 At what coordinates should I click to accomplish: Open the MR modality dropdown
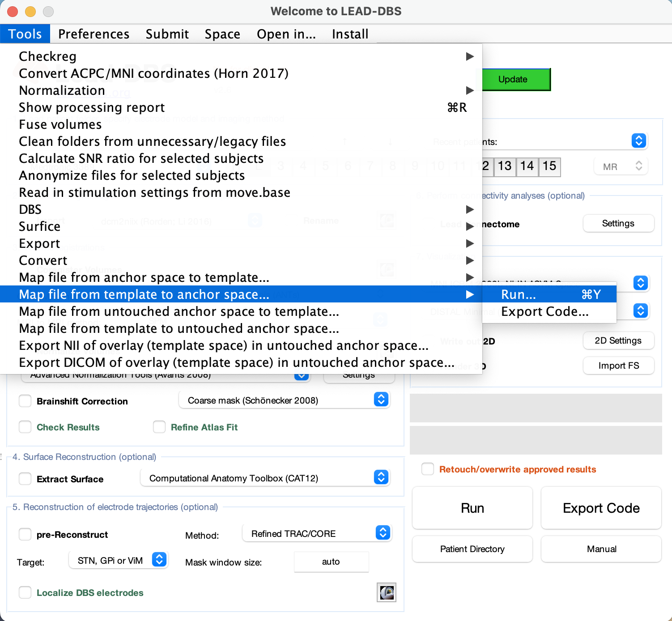[621, 166]
